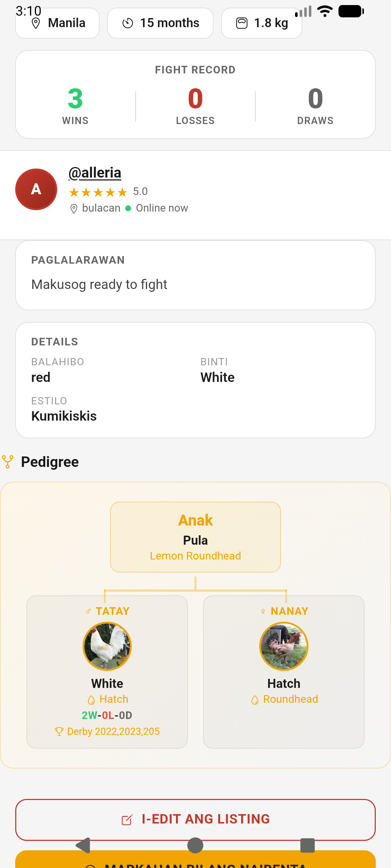View the Hatch hen photo on NANAY card
This screenshot has width=391, height=868.
(x=283, y=646)
